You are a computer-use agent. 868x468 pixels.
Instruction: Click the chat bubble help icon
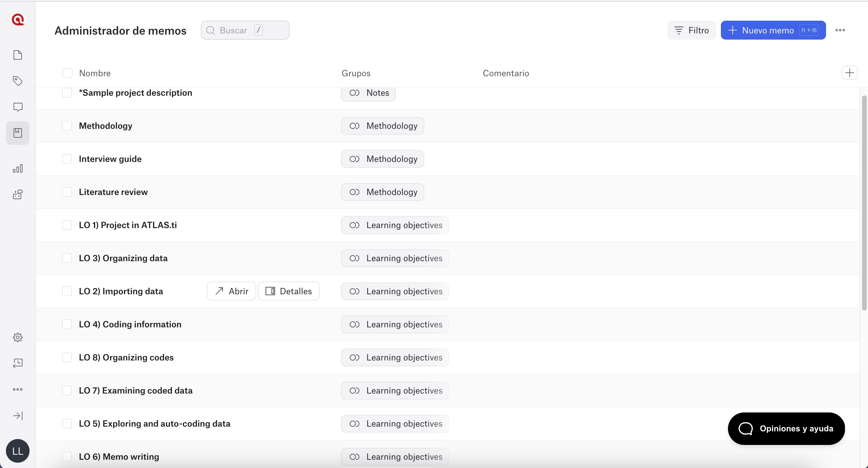tap(745, 429)
